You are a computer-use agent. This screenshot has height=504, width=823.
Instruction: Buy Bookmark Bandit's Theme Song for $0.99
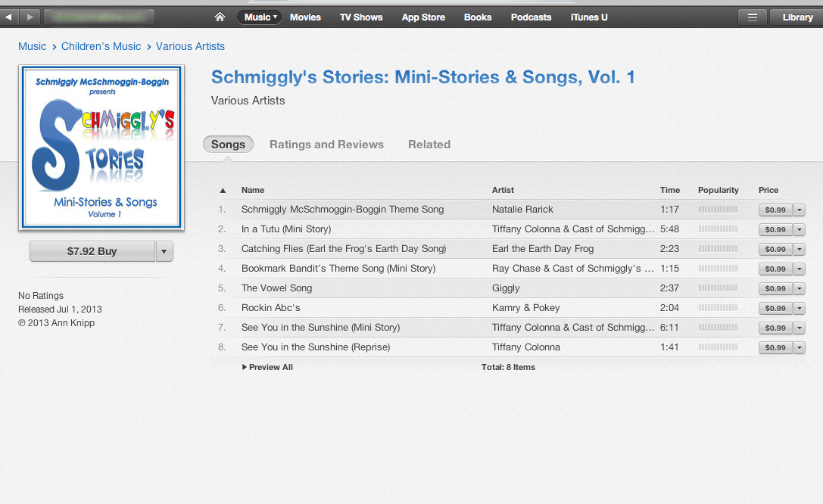coord(775,269)
